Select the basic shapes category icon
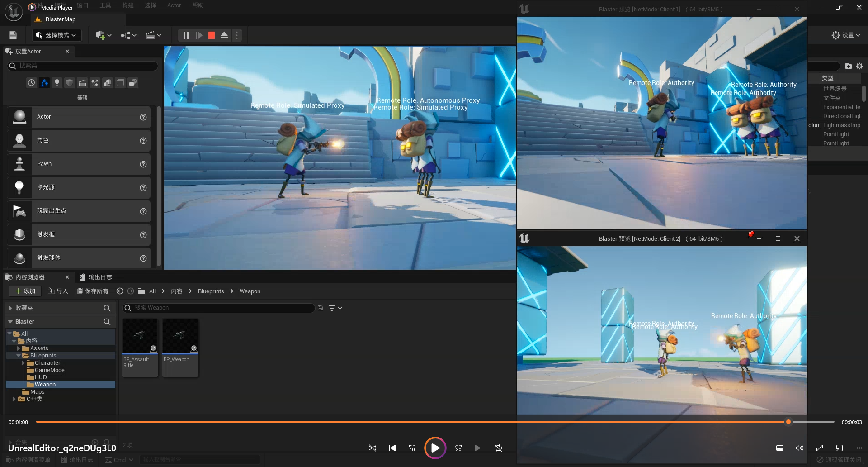This screenshot has height=467, width=868. click(44, 83)
